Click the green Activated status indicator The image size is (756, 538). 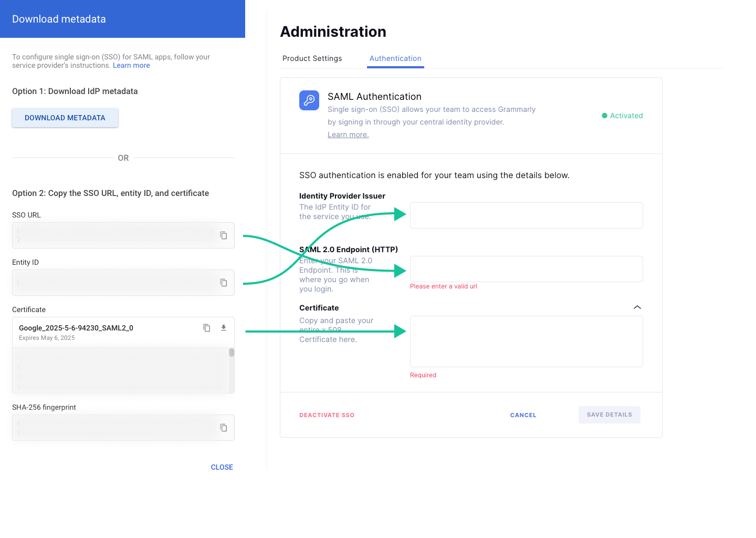622,116
